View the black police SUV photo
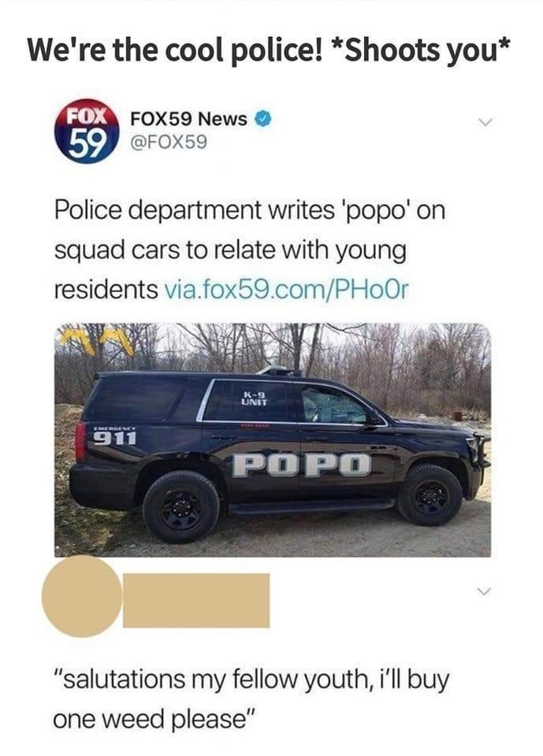 coord(273,439)
